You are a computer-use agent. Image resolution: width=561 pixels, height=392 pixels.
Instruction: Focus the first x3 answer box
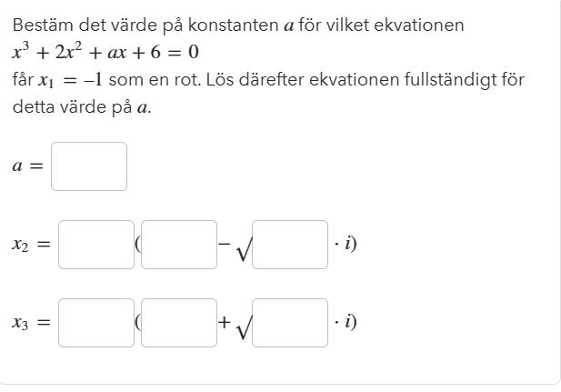pyautogui.click(x=96, y=323)
